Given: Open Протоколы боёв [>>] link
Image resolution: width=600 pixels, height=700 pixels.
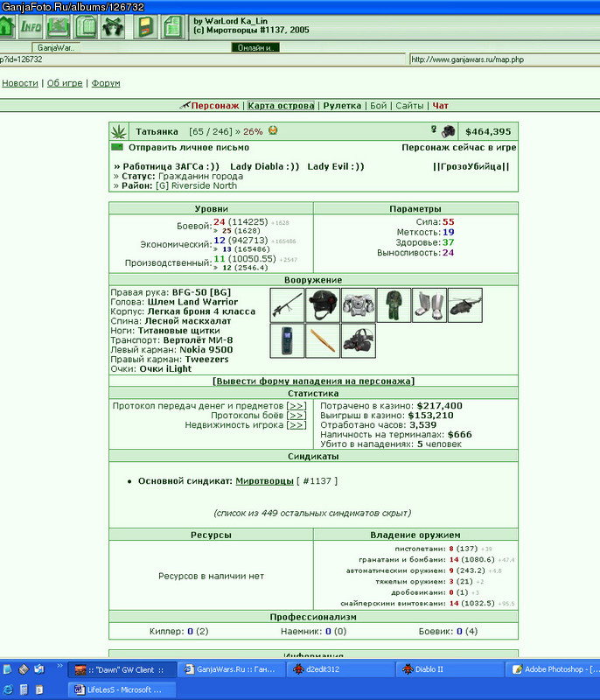Looking at the screenshot, I should [297, 416].
